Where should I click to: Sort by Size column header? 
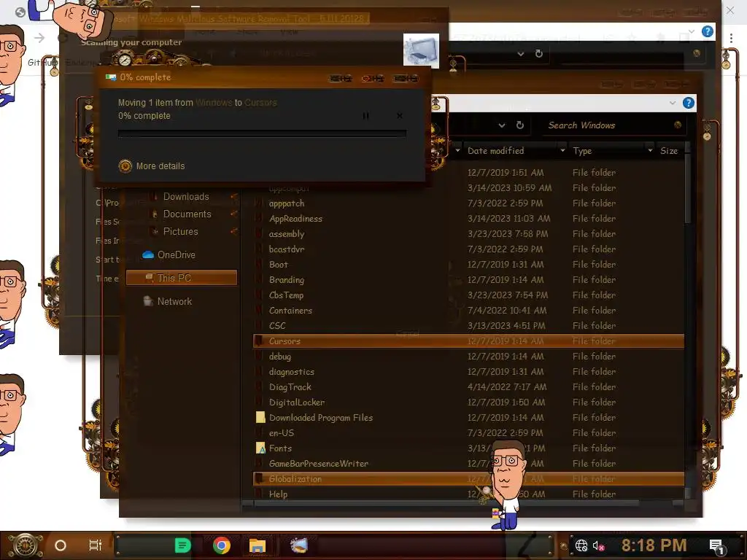669,150
